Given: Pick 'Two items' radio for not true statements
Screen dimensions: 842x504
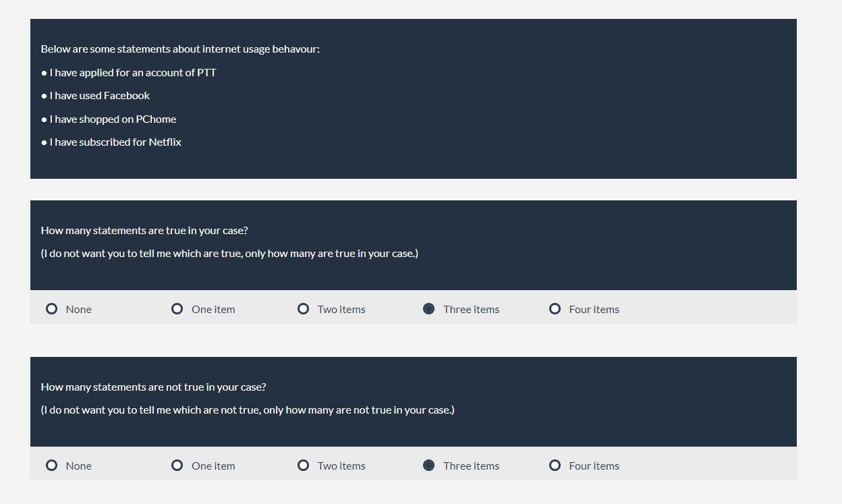Looking at the screenshot, I should click(304, 466).
